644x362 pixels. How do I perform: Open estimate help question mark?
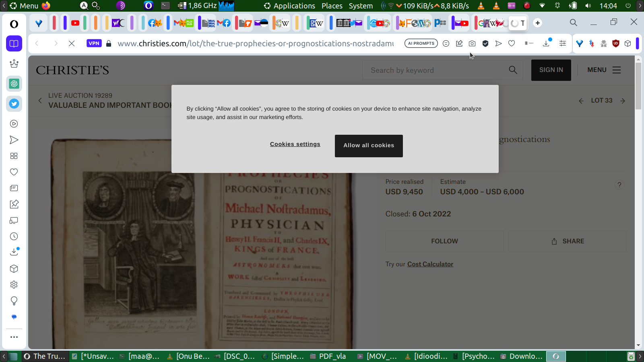[619, 185]
